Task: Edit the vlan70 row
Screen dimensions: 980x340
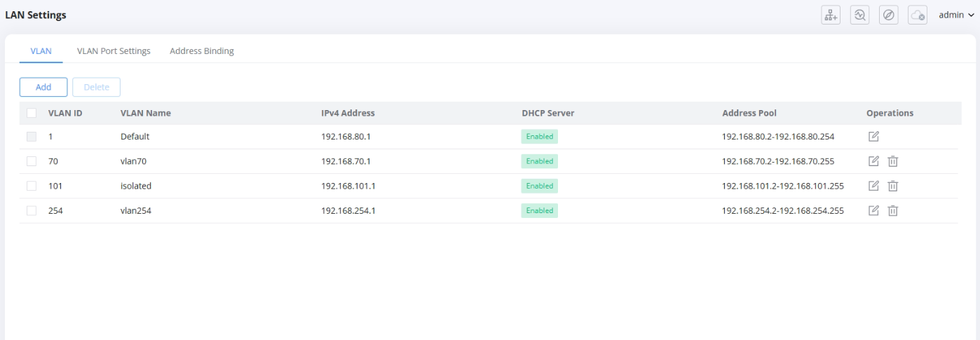Action: [873, 161]
